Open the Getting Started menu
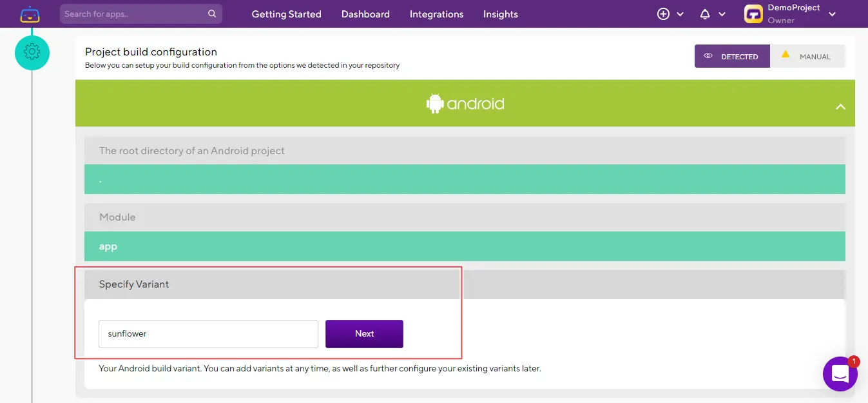The width and height of the screenshot is (868, 403). 286,14
